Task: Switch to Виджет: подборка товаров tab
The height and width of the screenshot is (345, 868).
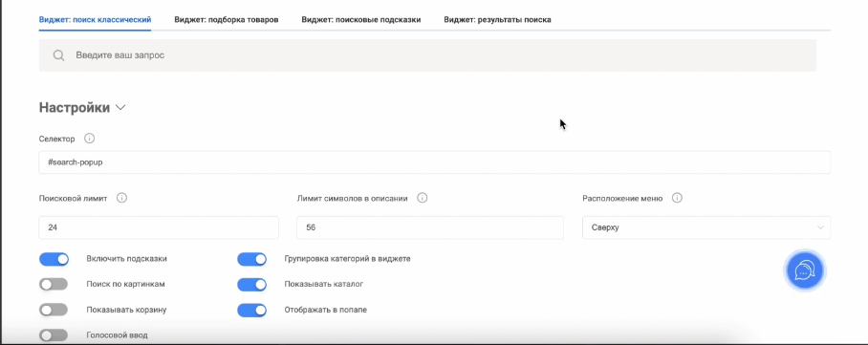Action: point(227,20)
